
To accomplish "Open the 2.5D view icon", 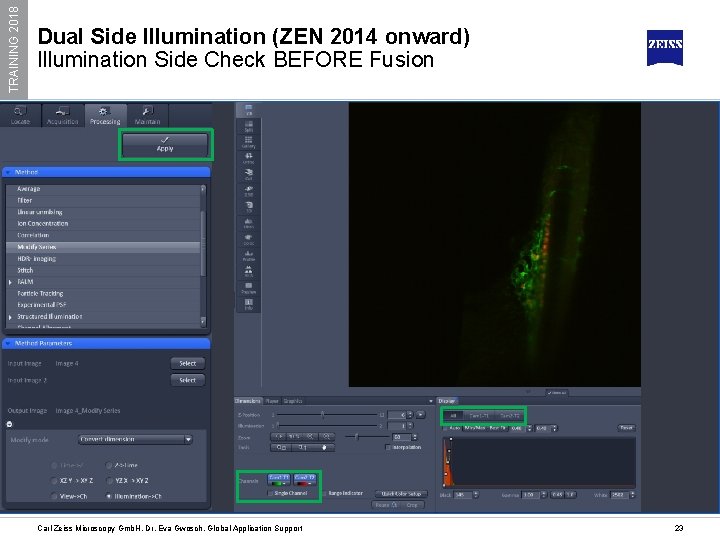I will pos(248,191).
